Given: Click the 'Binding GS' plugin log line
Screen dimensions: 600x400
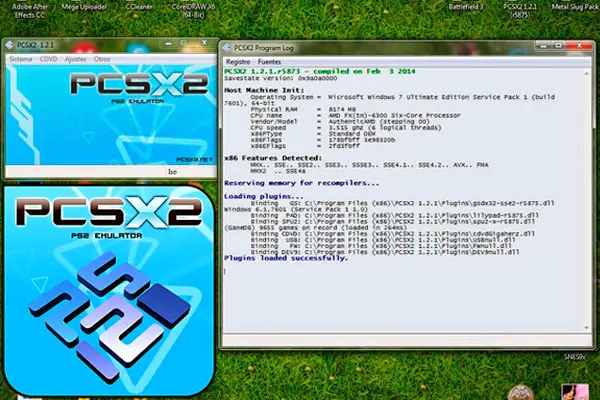Looking at the screenshot, I should (403, 203).
